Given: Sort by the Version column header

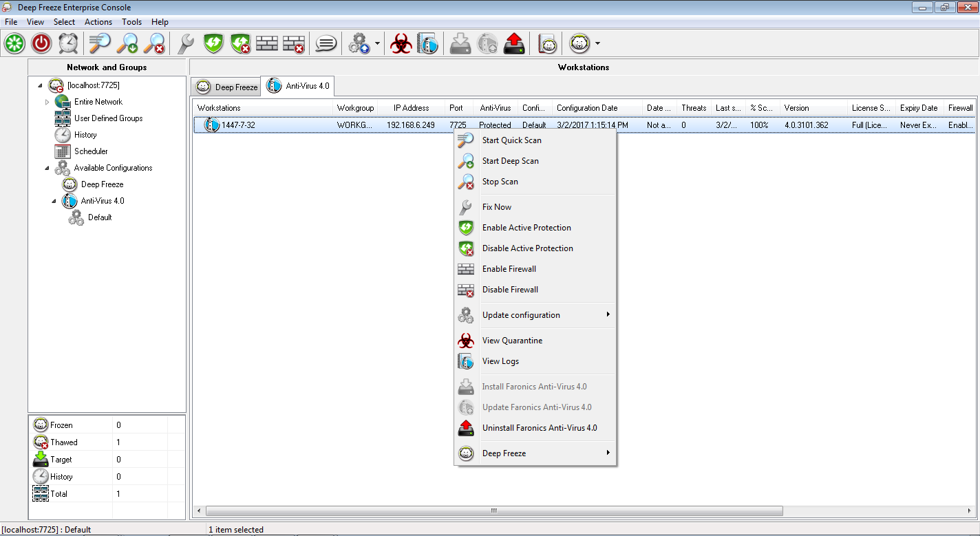Looking at the screenshot, I should [813, 108].
